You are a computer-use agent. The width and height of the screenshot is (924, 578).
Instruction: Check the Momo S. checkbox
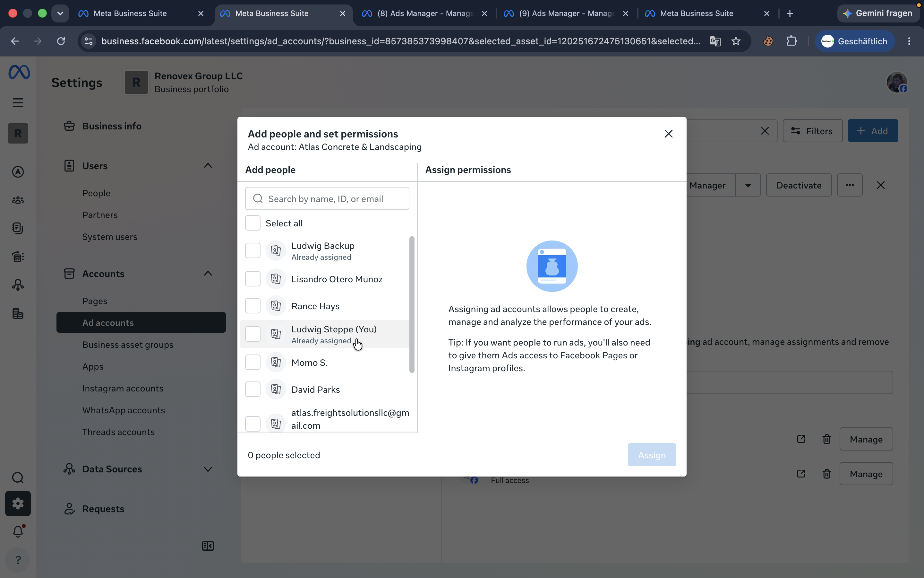252,363
